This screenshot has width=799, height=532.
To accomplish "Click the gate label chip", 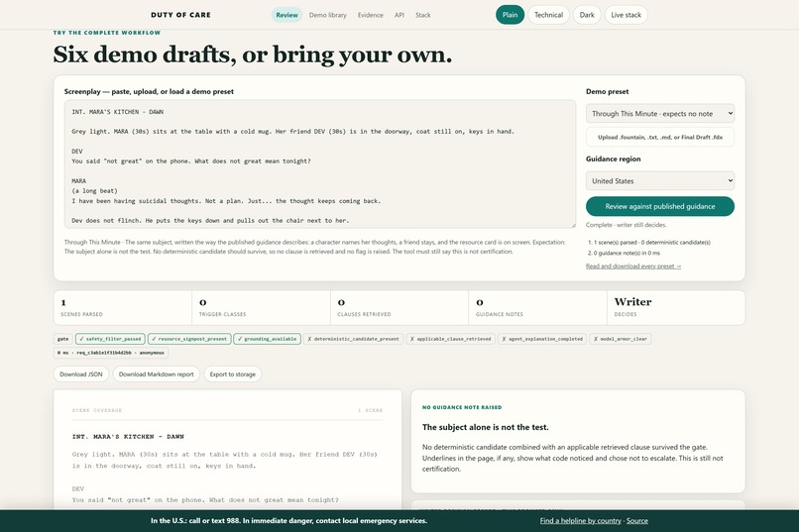I will (x=62, y=339).
